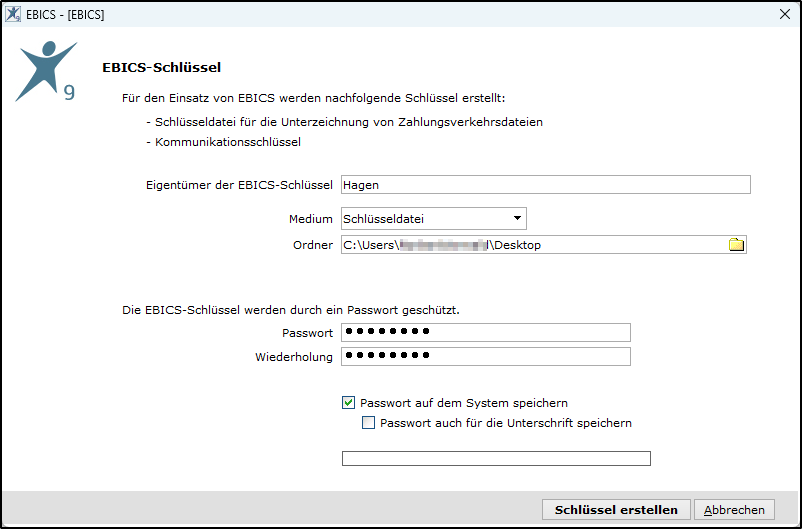Focus the Eigentümer field containing Hagen

[x=546, y=185]
